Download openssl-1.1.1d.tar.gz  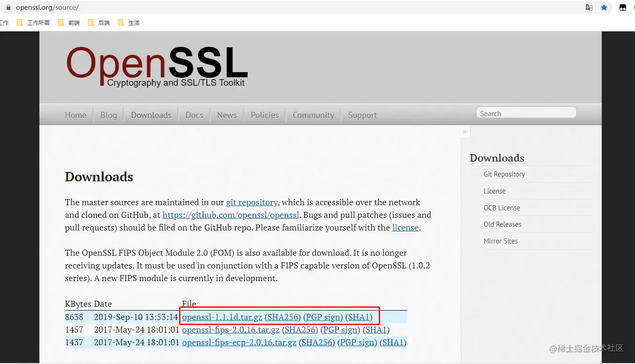(222, 317)
